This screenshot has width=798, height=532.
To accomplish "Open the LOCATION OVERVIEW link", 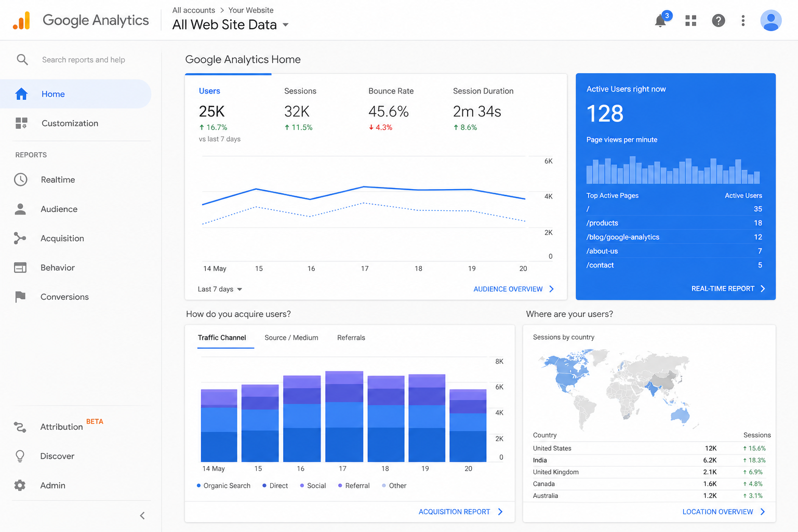I will (717, 512).
